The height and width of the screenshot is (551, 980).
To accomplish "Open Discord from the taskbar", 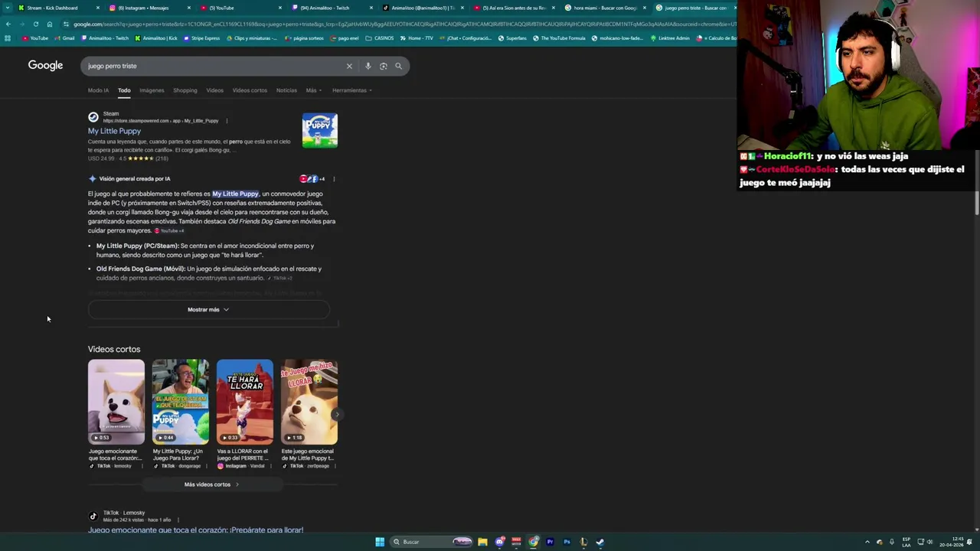I will coord(500,542).
